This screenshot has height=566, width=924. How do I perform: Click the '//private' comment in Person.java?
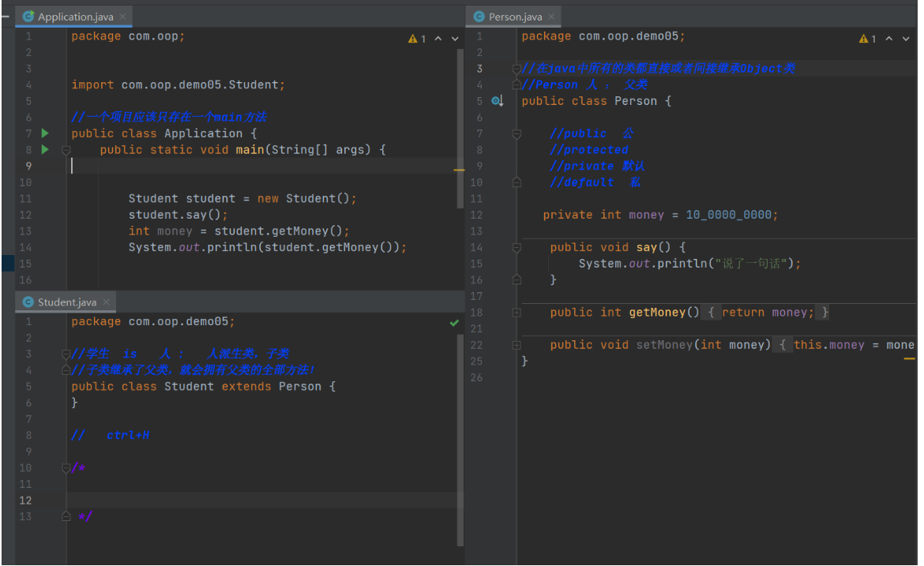coord(597,166)
